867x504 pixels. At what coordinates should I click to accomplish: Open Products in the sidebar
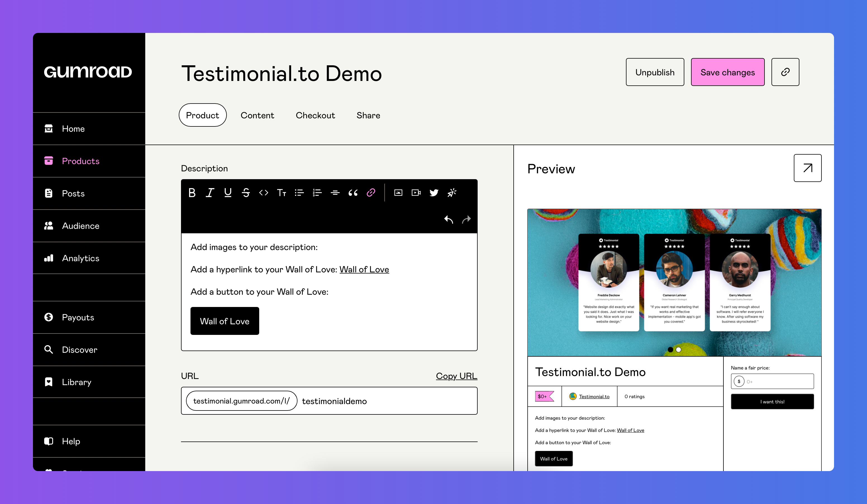coord(89,161)
